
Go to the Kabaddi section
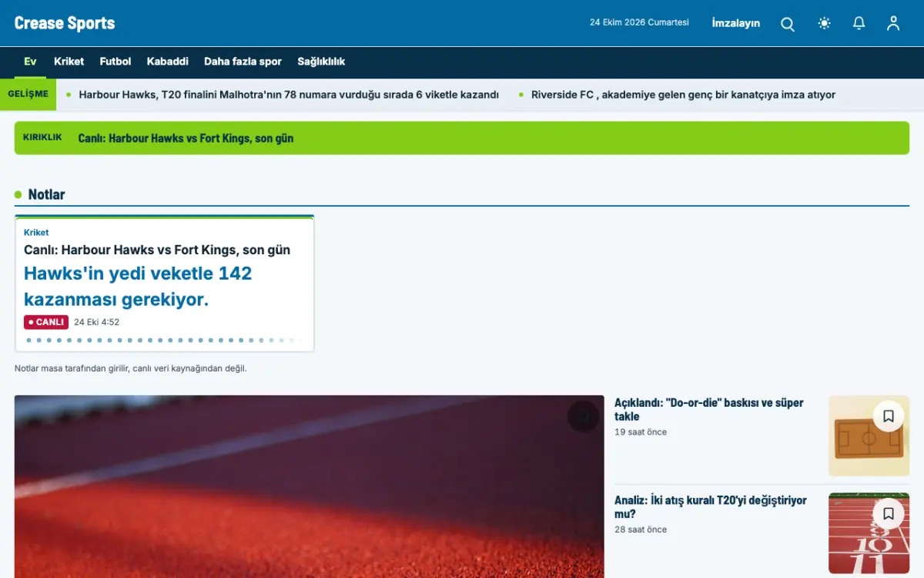click(168, 62)
